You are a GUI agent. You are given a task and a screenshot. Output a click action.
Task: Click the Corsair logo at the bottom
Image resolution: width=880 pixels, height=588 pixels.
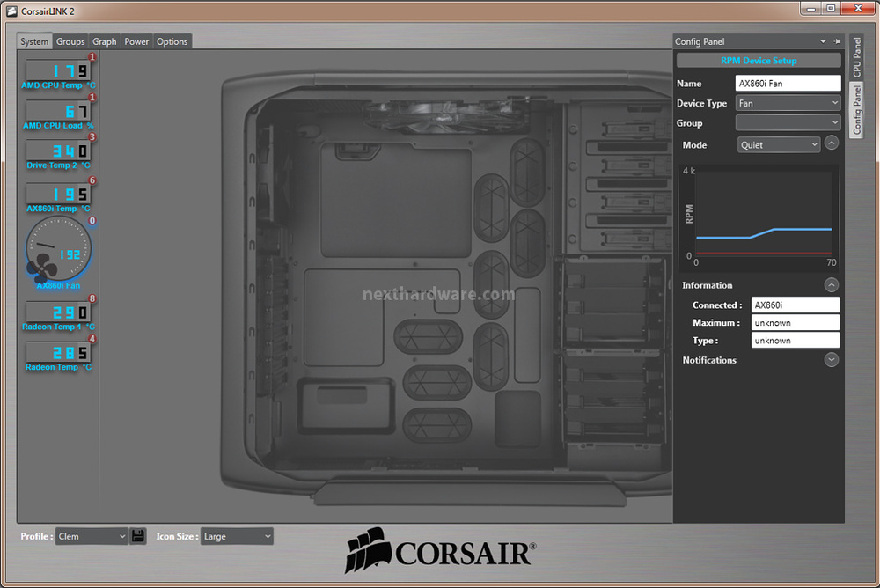point(440,550)
